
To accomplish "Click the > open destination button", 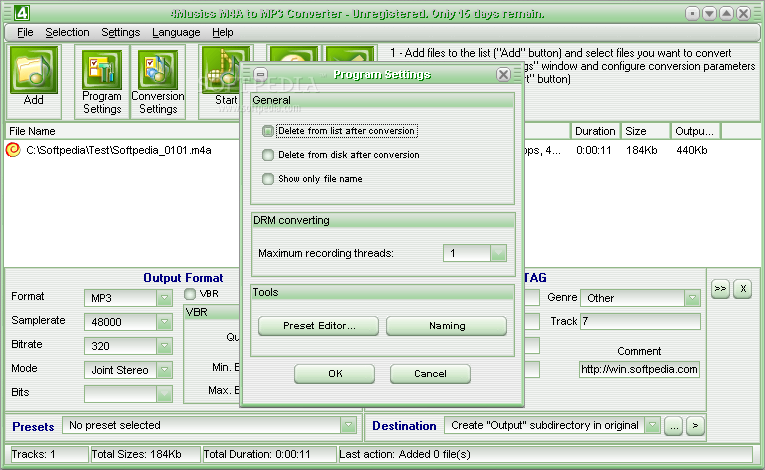I will 695,426.
